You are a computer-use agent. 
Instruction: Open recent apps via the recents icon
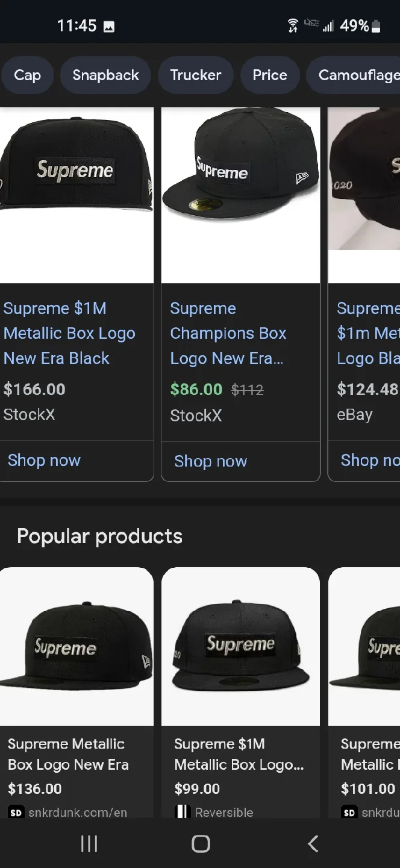[x=89, y=843]
